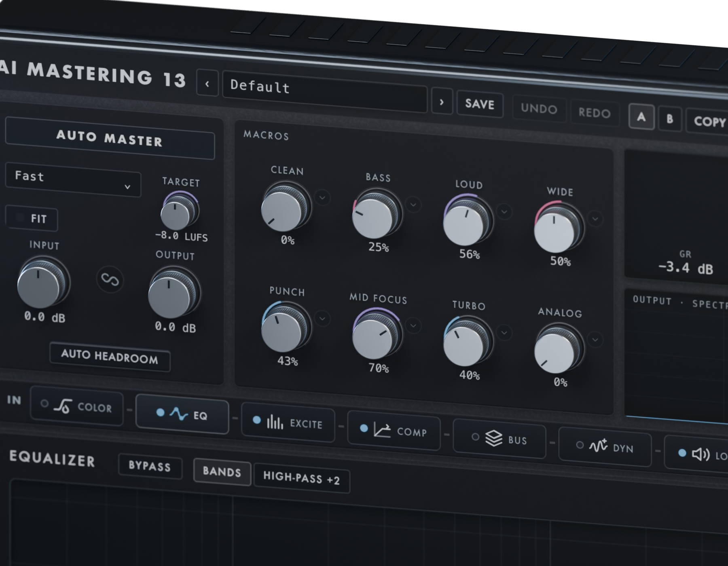
Task: Disable the EXCITE module power dot
Action: coord(256,420)
